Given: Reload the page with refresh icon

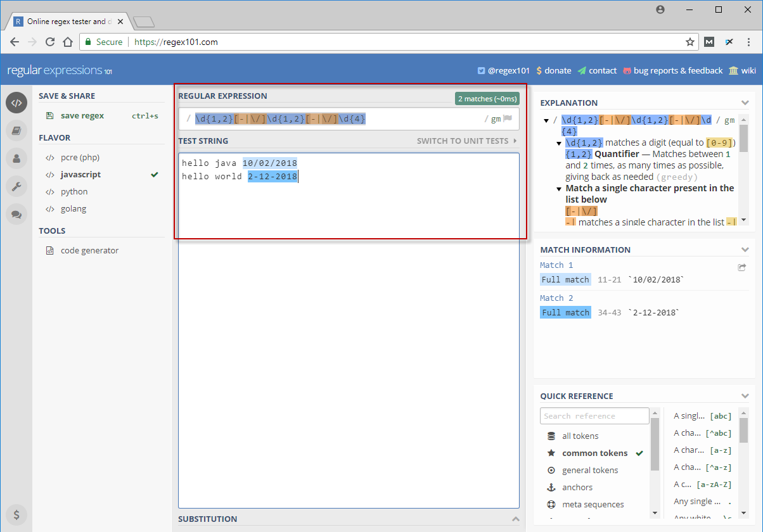Looking at the screenshot, I should pyautogui.click(x=50, y=42).
